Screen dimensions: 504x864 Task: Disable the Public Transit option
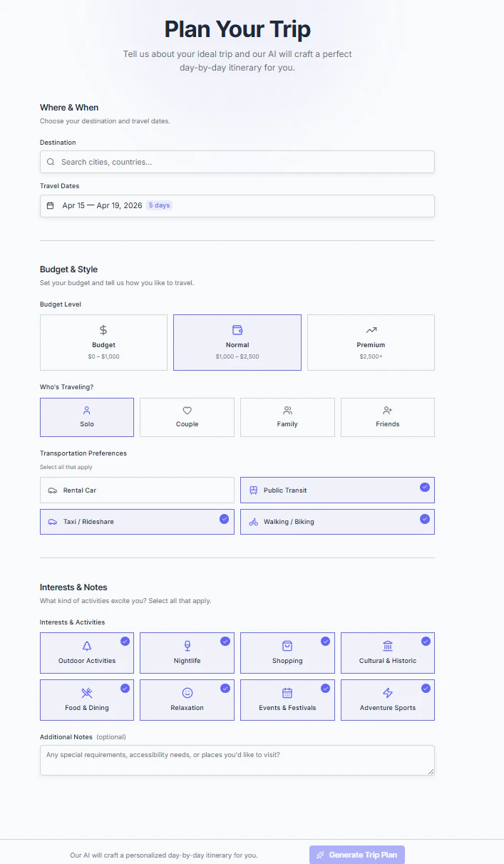coord(337,490)
